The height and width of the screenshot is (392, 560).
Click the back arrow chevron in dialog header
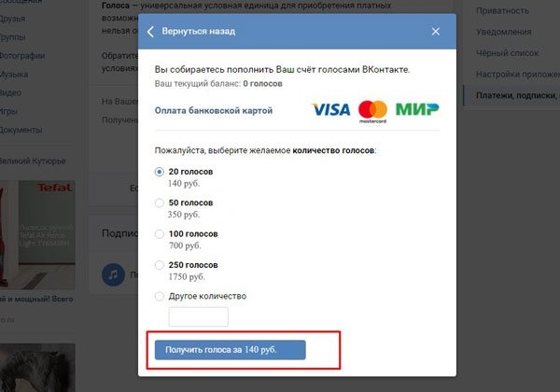coord(150,32)
